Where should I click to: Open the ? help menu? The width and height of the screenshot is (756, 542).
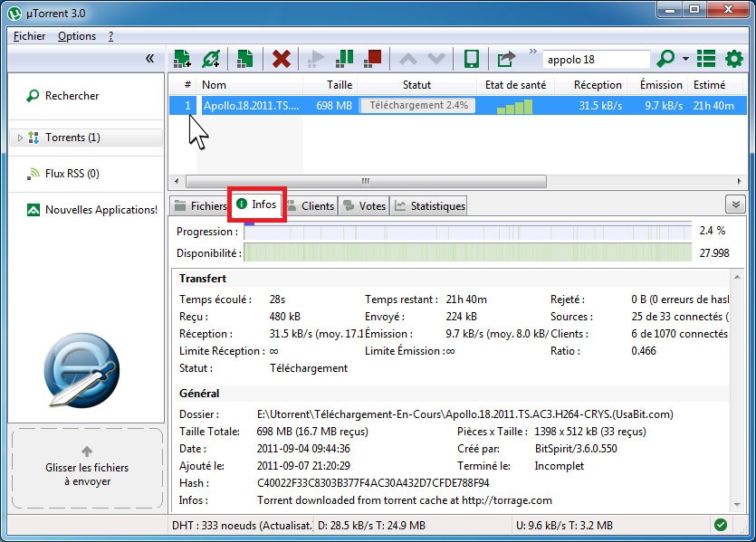(110, 36)
